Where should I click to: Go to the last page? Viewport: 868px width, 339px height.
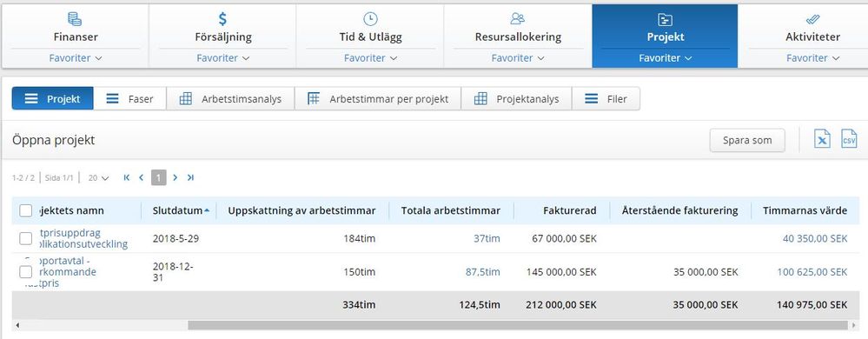tap(190, 178)
